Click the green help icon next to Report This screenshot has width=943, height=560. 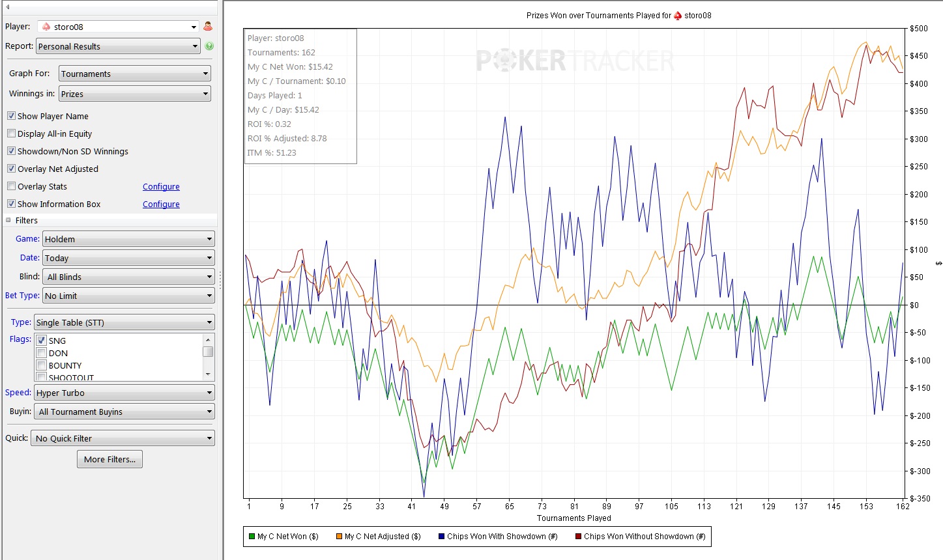click(x=209, y=46)
